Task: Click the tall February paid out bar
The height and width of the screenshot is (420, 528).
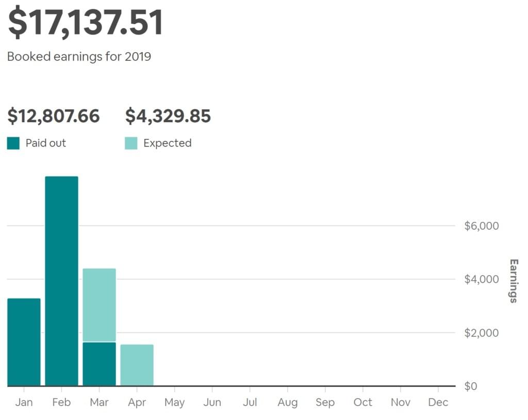Action: click(x=61, y=281)
